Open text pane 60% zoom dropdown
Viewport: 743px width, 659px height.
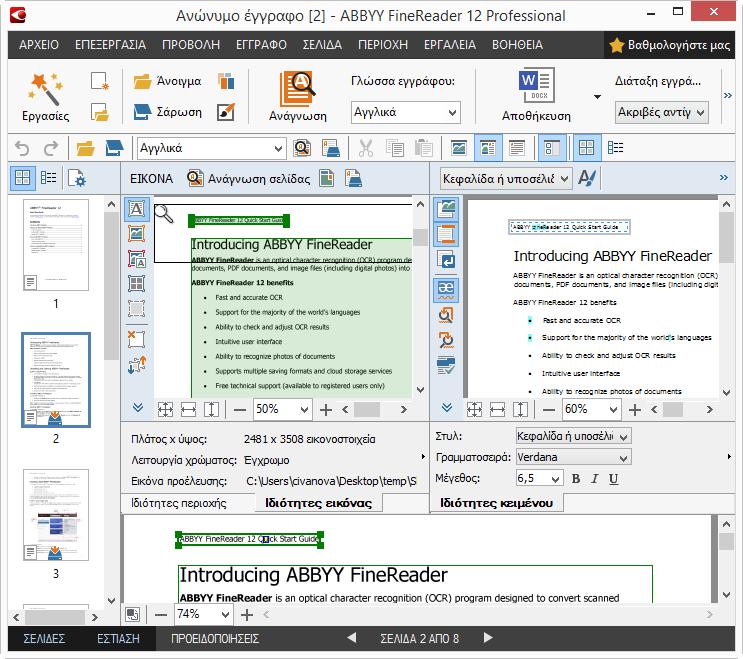click(x=591, y=409)
